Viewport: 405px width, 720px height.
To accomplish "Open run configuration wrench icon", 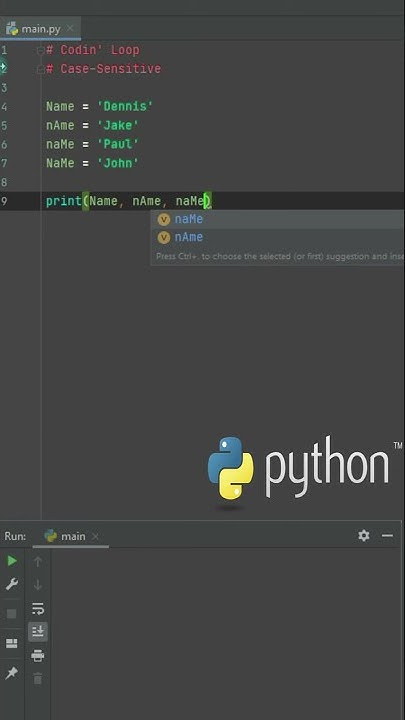I will tap(12, 585).
